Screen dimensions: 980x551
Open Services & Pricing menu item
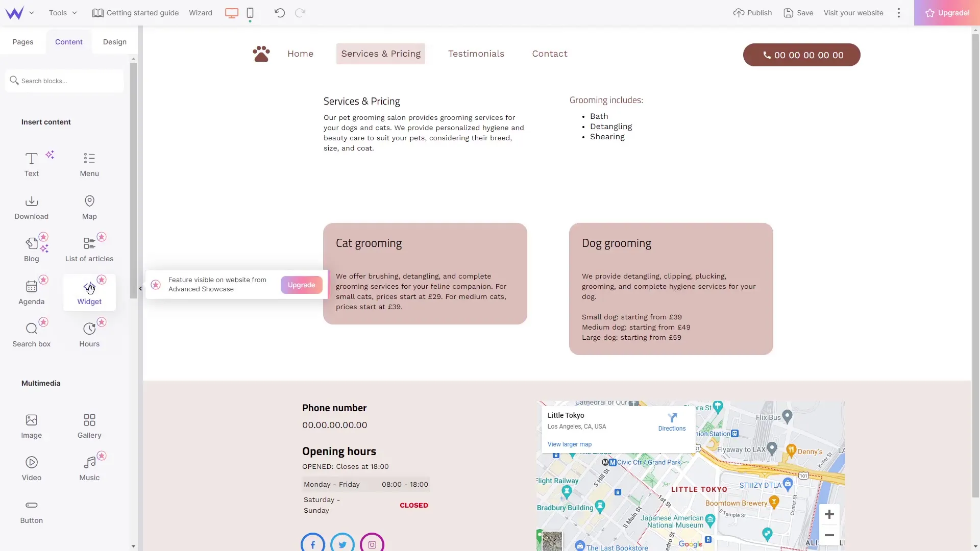381,54
